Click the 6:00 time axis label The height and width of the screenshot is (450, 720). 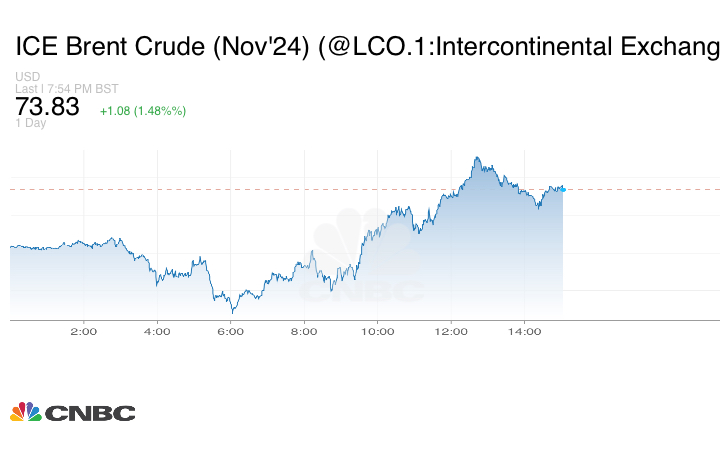point(231,332)
